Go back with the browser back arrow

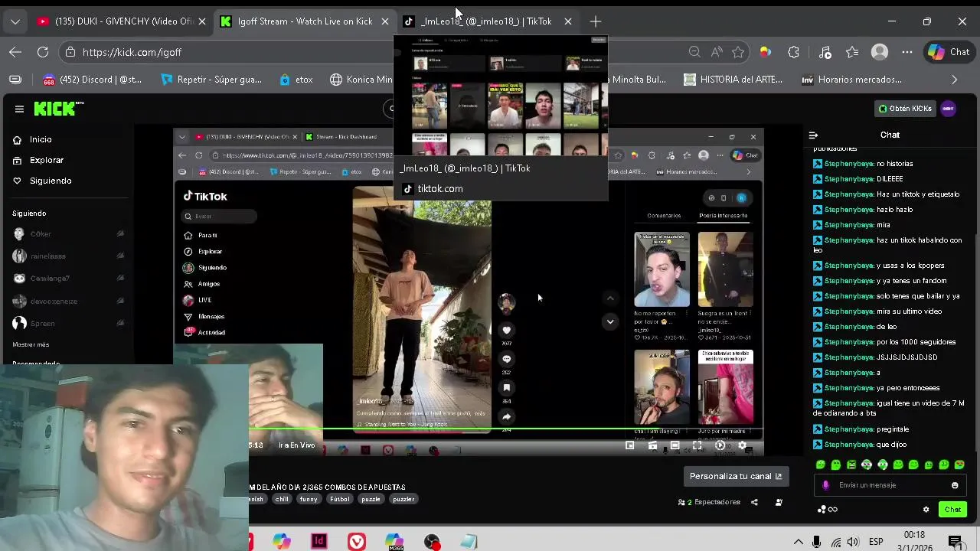tap(15, 52)
